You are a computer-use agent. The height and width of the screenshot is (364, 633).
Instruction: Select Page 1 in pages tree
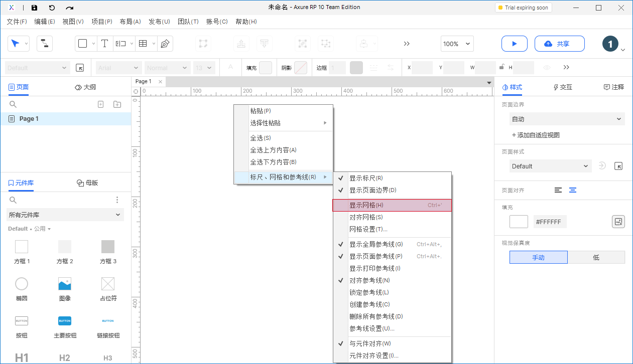pos(65,119)
